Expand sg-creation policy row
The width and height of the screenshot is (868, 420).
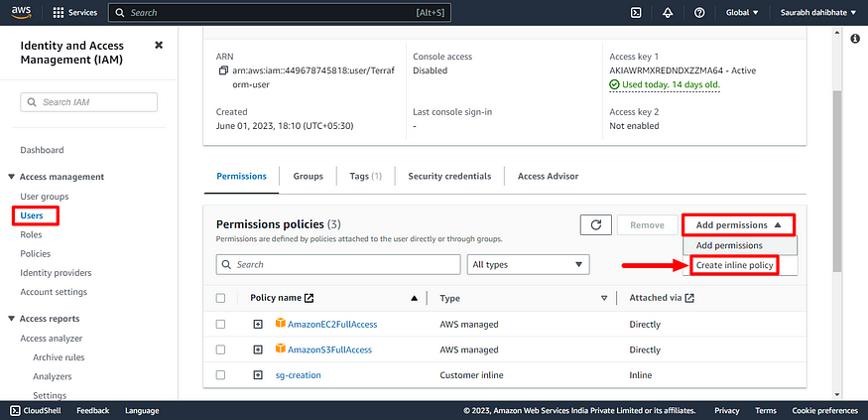[257, 375]
